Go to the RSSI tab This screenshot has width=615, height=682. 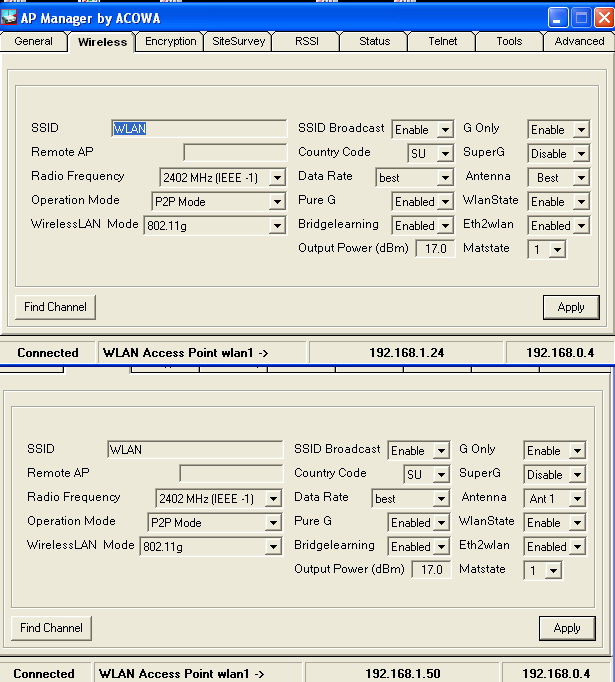coord(307,41)
